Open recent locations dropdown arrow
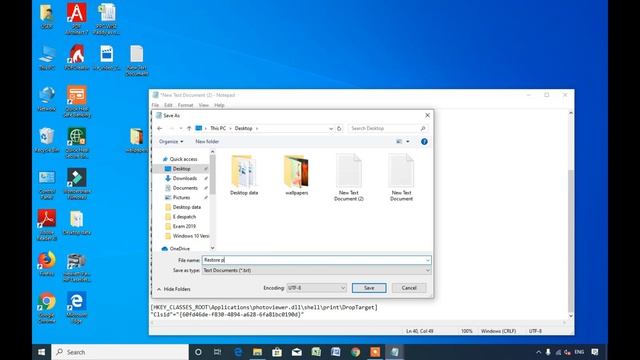This screenshot has height=360, width=640. pyautogui.click(x=180, y=128)
